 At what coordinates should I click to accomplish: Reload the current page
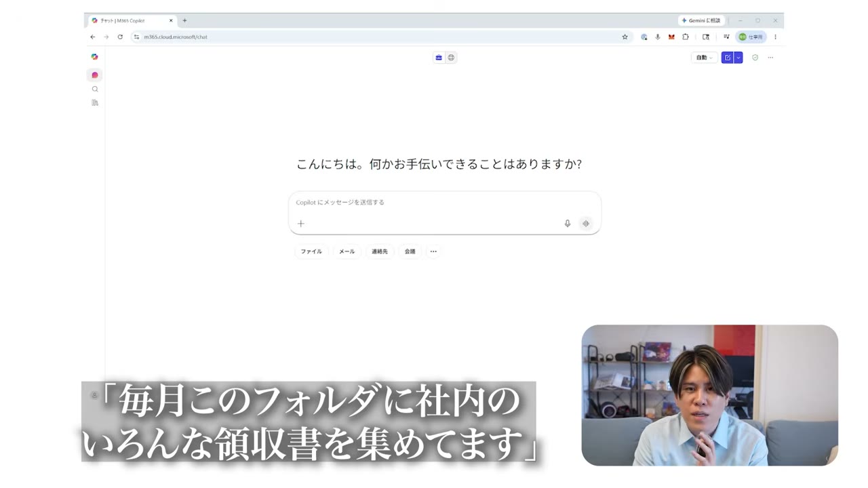click(120, 37)
